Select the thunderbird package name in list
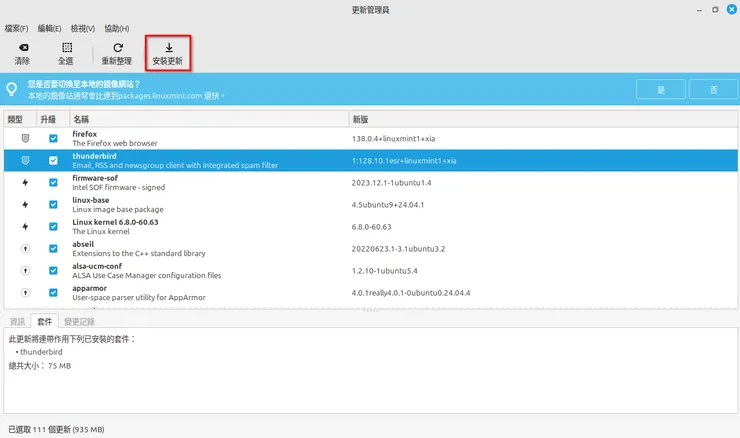740x438 pixels. point(94,156)
